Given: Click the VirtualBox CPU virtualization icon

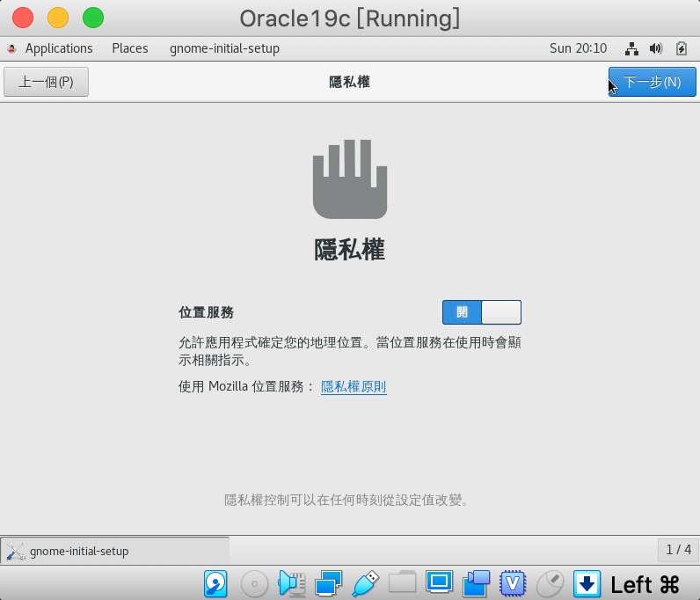Looking at the screenshot, I should (513, 583).
